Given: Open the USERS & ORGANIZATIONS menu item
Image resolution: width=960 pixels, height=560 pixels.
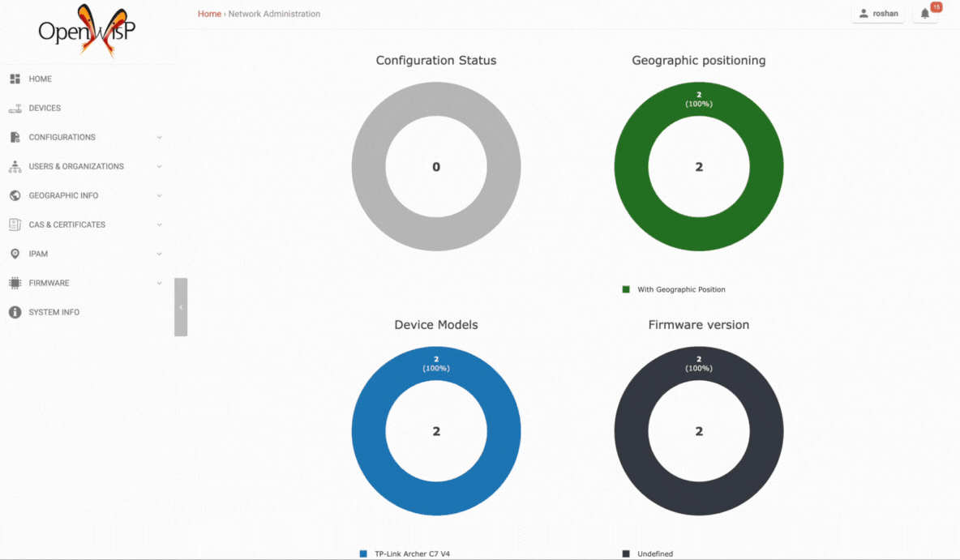Looking at the screenshot, I should pos(76,166).
